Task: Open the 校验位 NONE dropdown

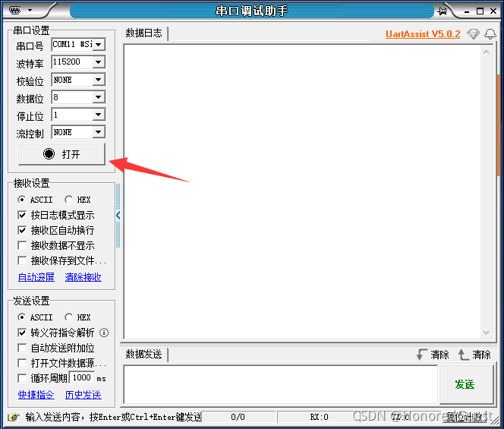Action: [x=99, y=80]
